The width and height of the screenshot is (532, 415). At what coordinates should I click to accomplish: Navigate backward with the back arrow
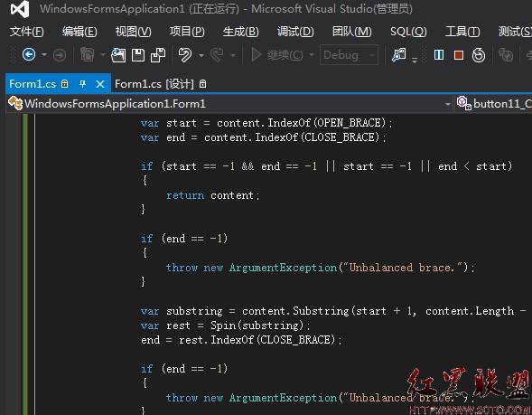click(29, 54)
